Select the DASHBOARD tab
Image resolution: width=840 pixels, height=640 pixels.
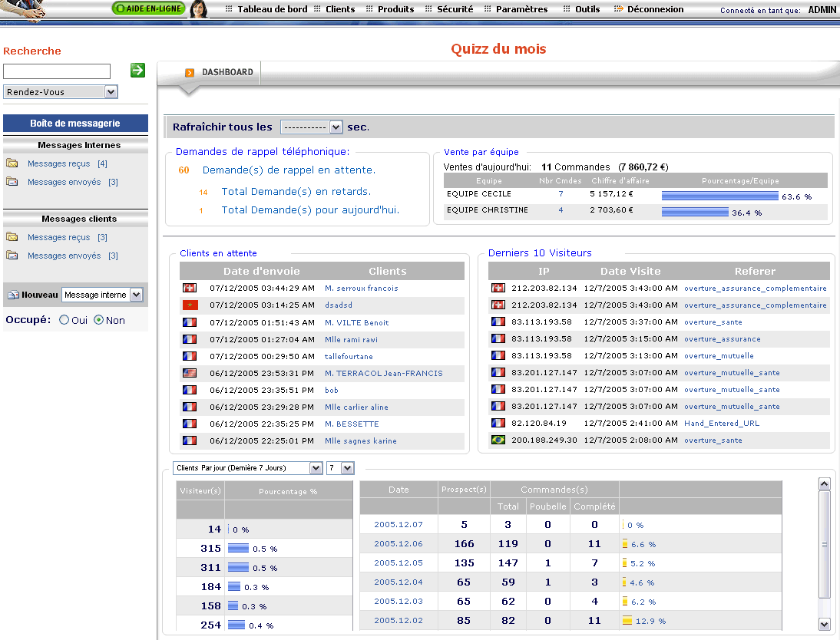[227, 72]
